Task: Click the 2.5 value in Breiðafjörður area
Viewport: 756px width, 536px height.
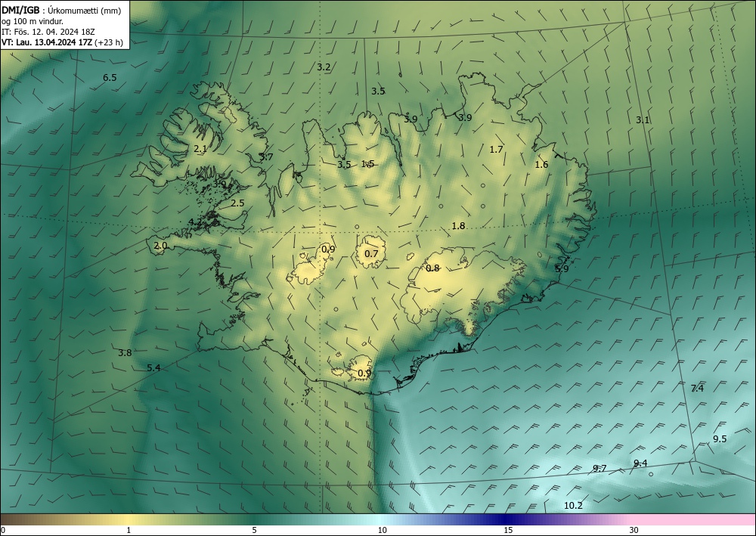Action: point(237,203)
